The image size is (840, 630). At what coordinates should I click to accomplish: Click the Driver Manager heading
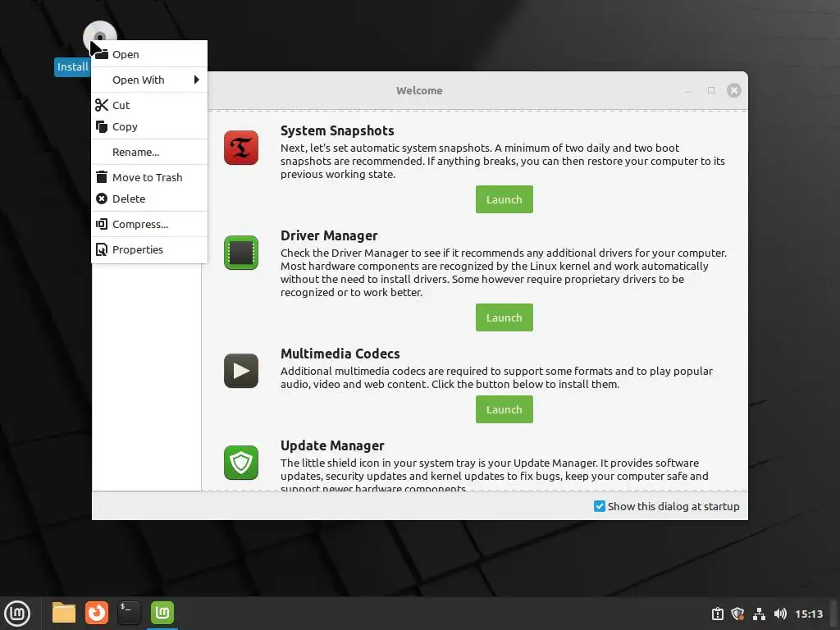click(x=329, y=235)
